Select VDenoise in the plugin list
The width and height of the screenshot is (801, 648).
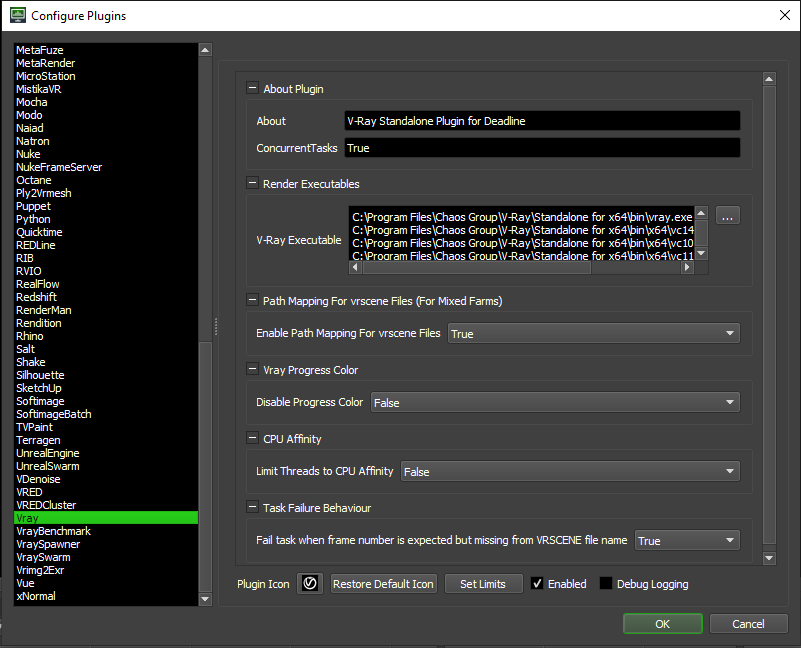pyautogui.click(x=106, y=479)
